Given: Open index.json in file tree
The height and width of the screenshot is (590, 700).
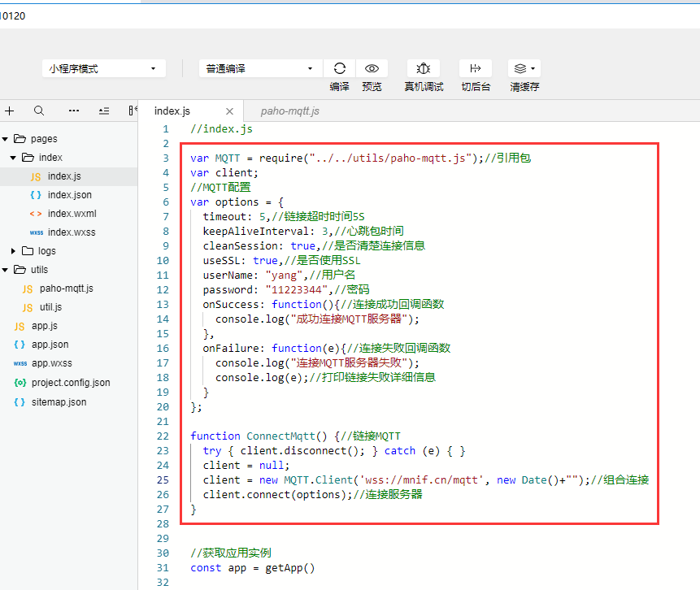Looking at the screenshot, I should [x=69, y=195].
